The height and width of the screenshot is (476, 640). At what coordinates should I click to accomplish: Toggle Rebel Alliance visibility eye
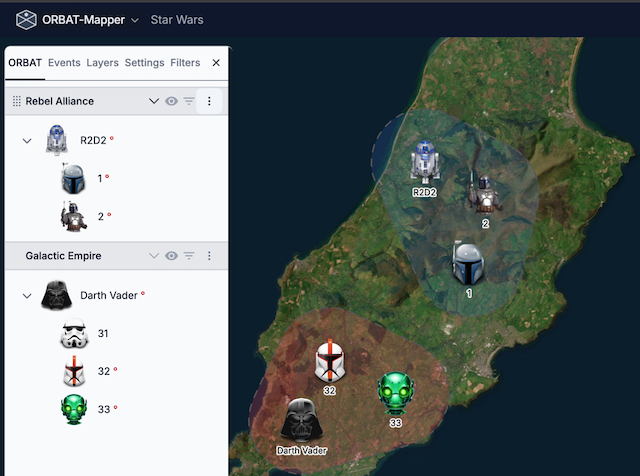[x=172, y=101]
